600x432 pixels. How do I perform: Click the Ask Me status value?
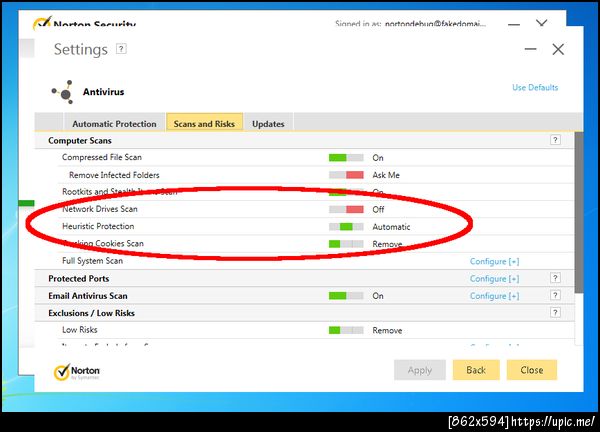pos(386,175)
